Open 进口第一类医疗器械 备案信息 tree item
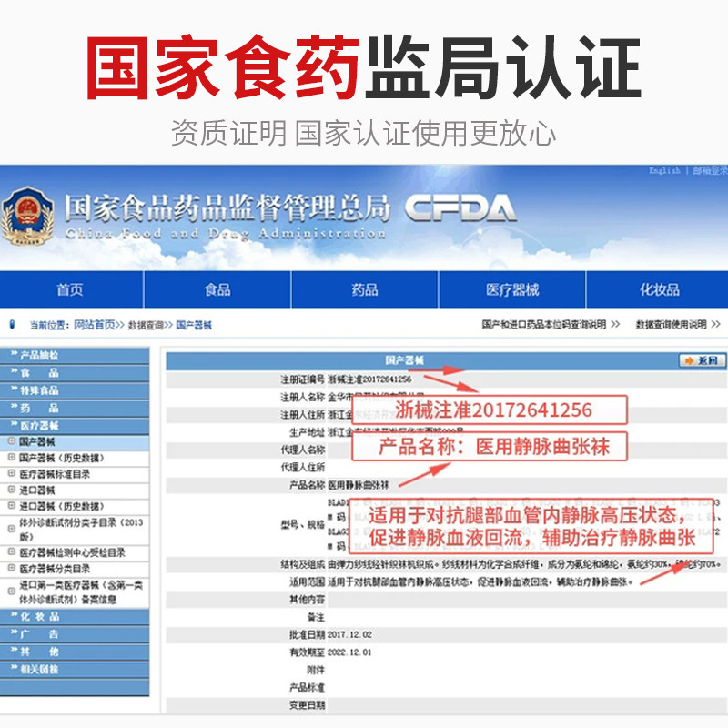Image resolution: width=728 pixels, height=728 pixels. pyautogui.click(x=81, y=592)
